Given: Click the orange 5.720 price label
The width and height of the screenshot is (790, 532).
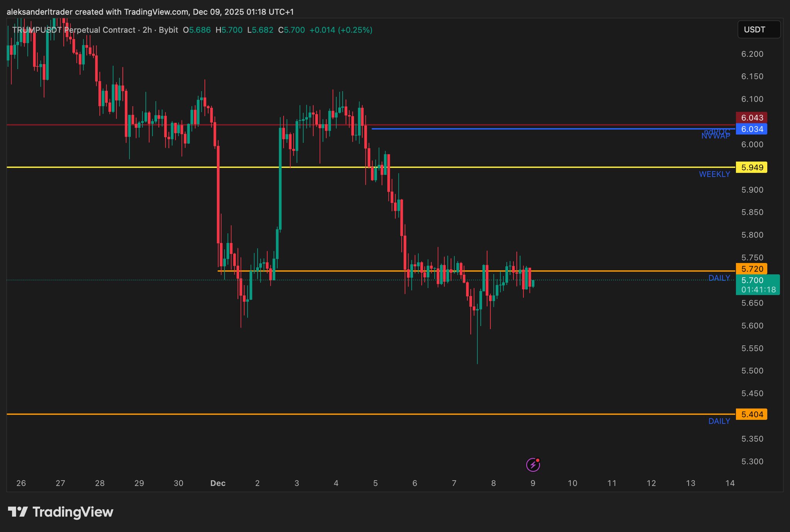Looking at the screenshot, I should pyautogui.click(x=751, y=269).
